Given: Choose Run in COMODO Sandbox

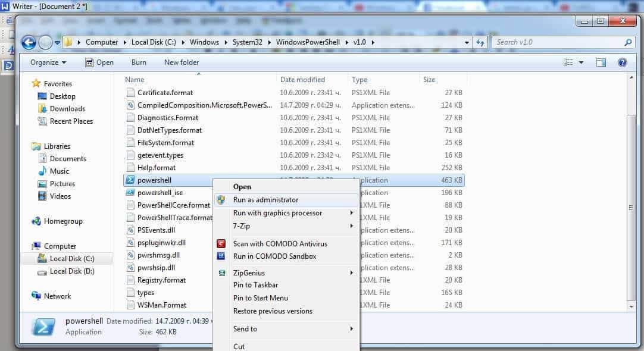Looking at the screenshot, I should click(286, 256).
